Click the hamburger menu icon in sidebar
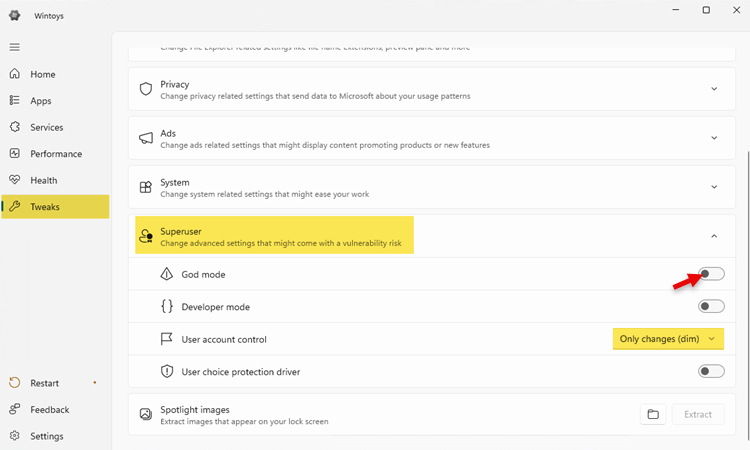This screenshot has width=750, height=450. point(14,47)
